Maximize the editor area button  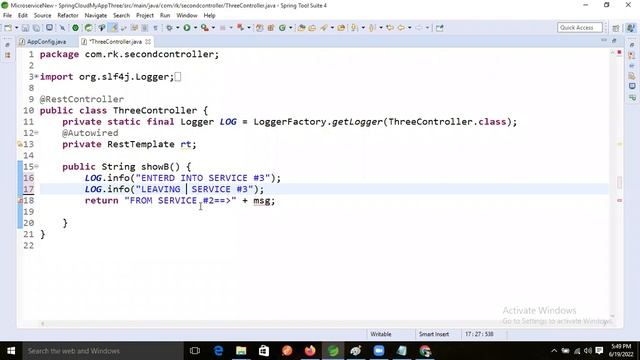point(614,40)
